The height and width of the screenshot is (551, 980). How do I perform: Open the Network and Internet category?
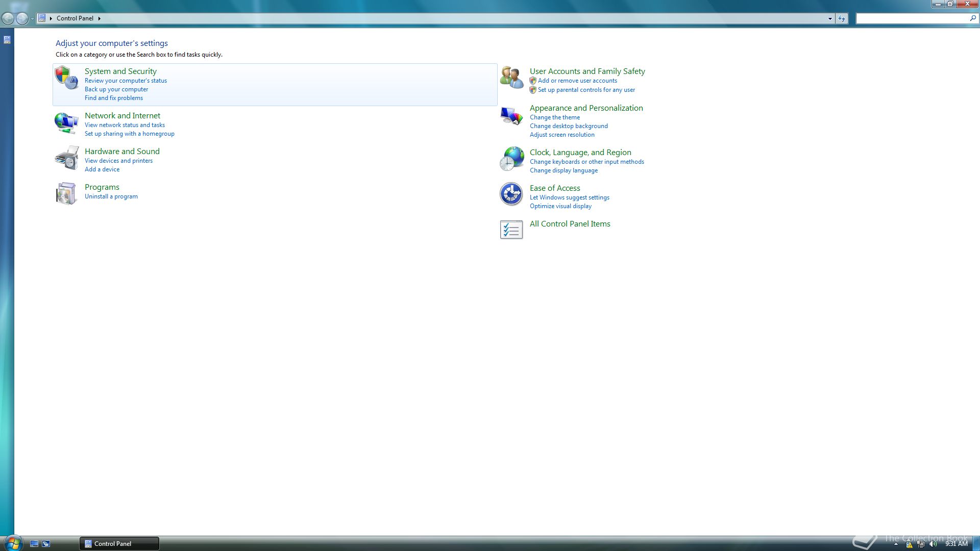122,116
